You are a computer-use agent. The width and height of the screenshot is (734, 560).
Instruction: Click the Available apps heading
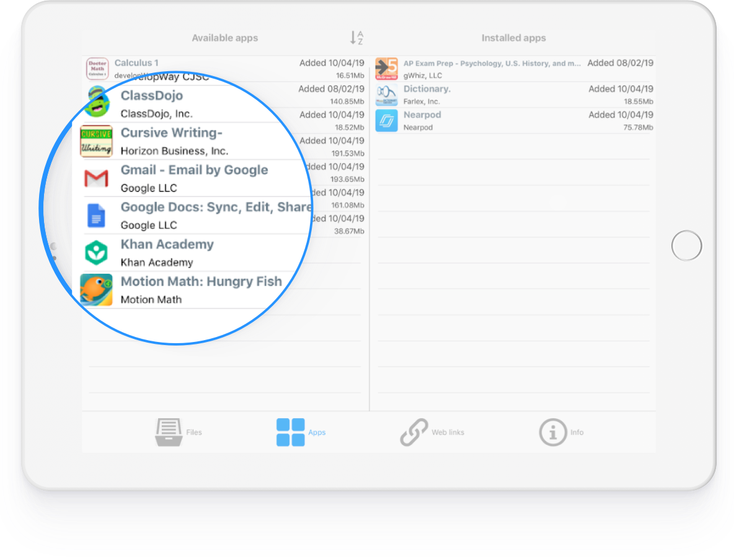tap(224, 38)
